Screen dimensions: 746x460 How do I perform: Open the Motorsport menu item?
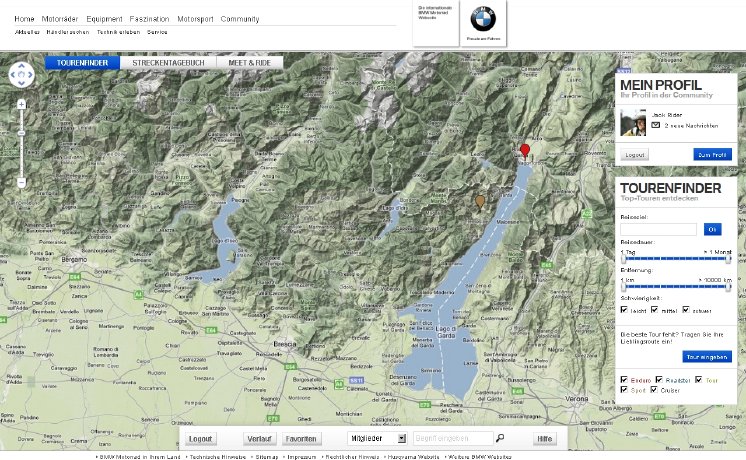195,19
